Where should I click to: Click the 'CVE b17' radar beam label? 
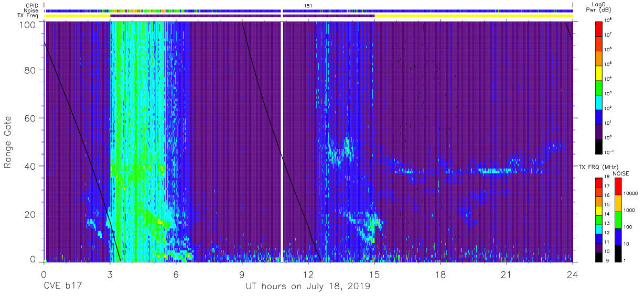point(61,287)
